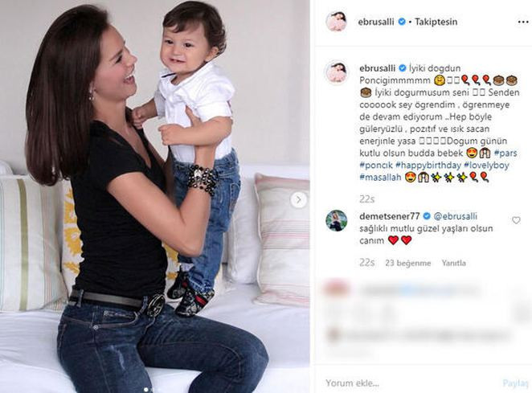The image size is (532, 393).
Task: Post comment with Paylaş button
Action: [x=515, y=383]
